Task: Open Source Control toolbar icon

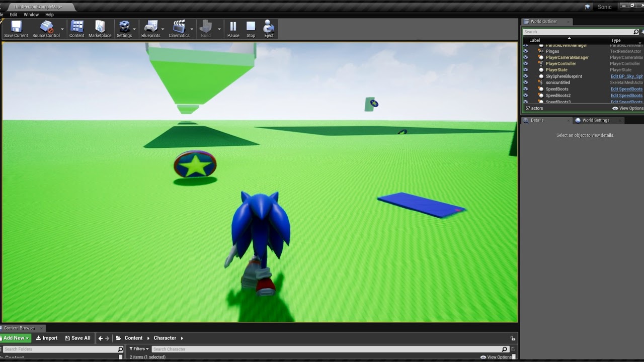Action: [46, 29]
